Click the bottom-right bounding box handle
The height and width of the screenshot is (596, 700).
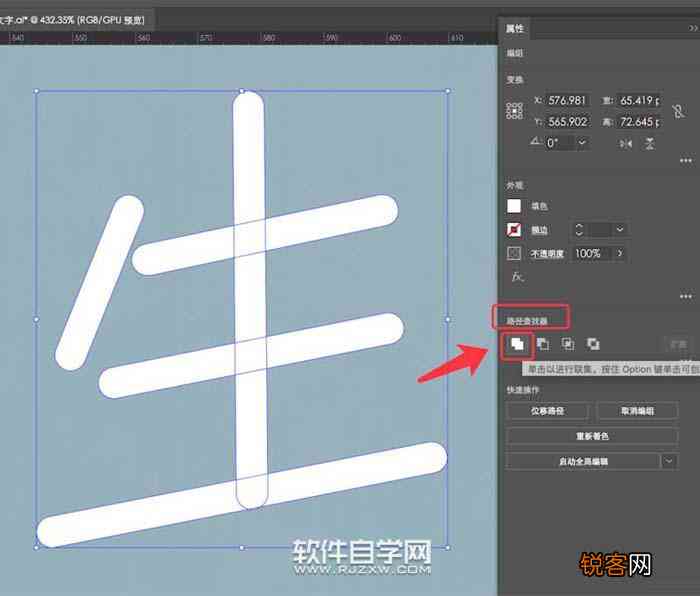click(x=448, y=547)
